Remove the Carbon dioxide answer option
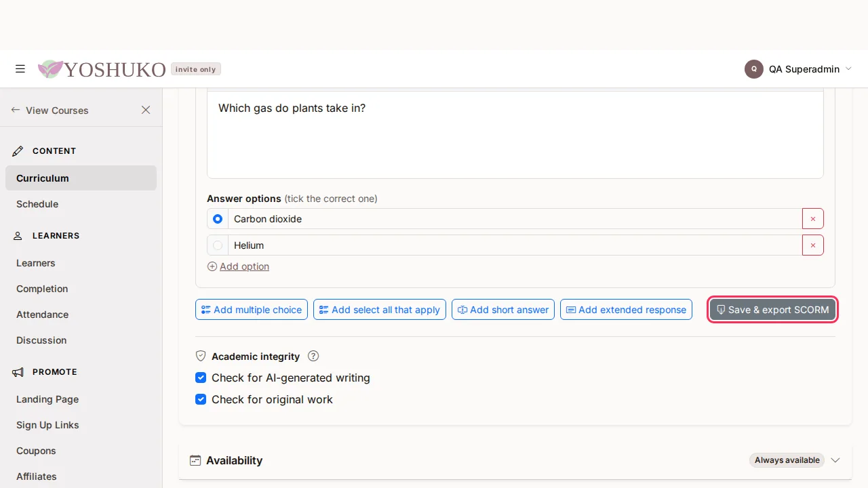The image size is (868, 488). tap(813, 219)
